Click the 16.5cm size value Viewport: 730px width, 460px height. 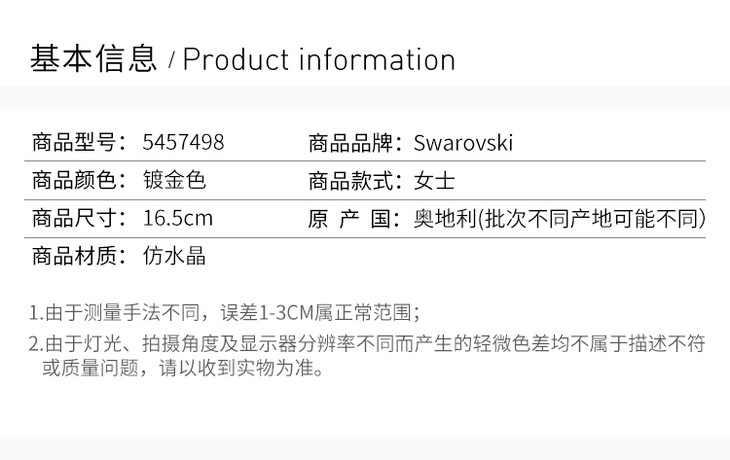[179, 218]
